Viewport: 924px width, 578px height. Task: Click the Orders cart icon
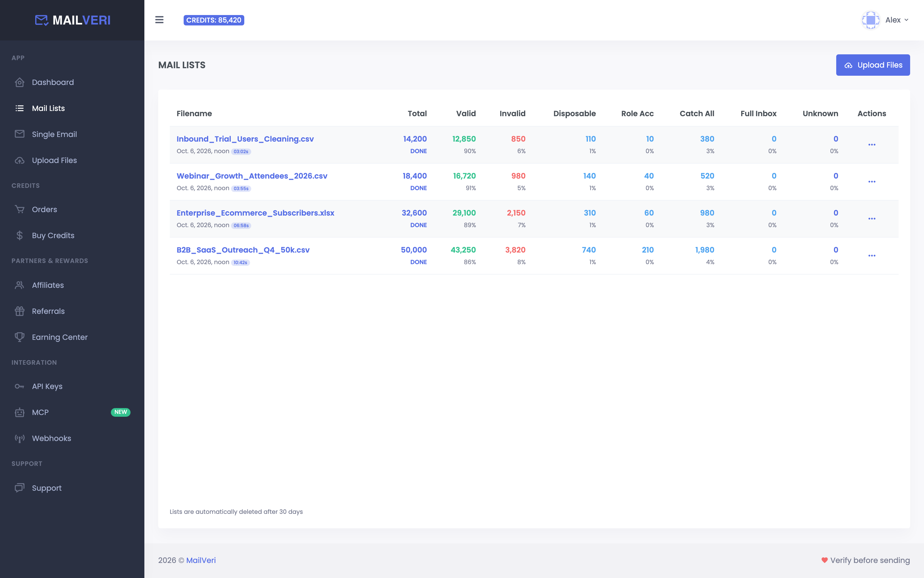click(x=19, y=210)
